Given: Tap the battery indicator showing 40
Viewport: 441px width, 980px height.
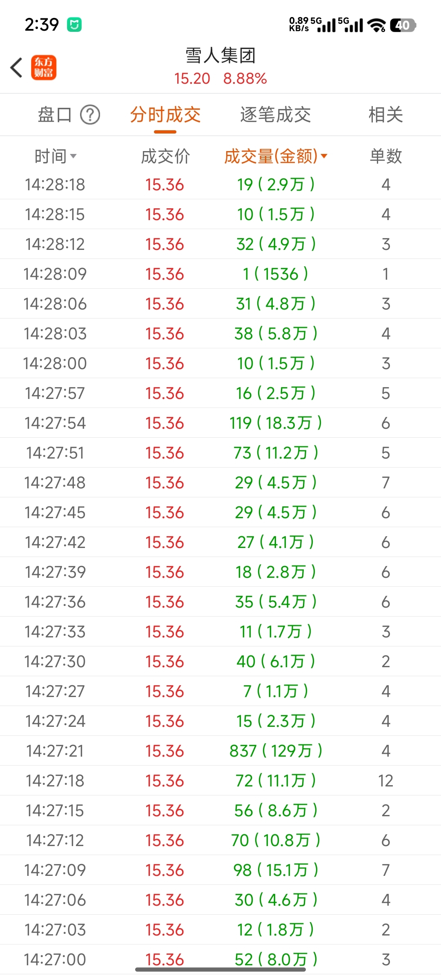Looking at the screenshot, I should [x=403, y=25].
